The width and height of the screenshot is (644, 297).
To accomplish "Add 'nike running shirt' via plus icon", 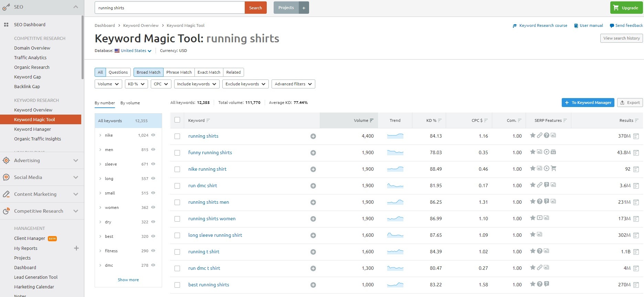I will pyautogui.click(x=313, y=169).
